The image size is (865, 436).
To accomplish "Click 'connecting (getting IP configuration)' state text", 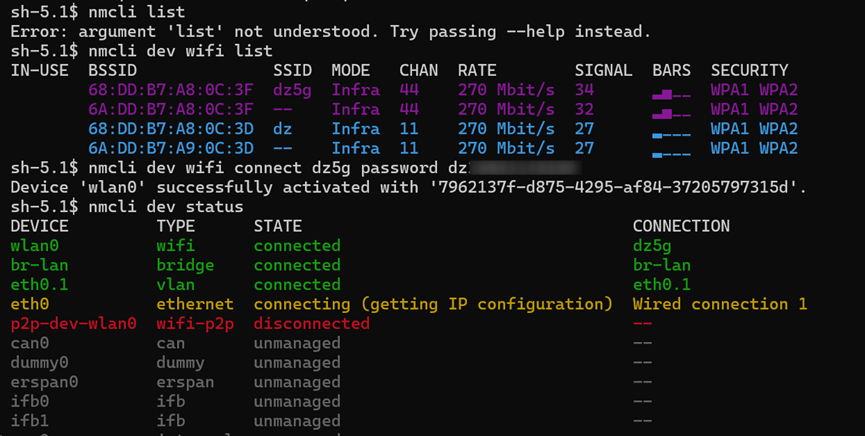I will pos(433,304).
